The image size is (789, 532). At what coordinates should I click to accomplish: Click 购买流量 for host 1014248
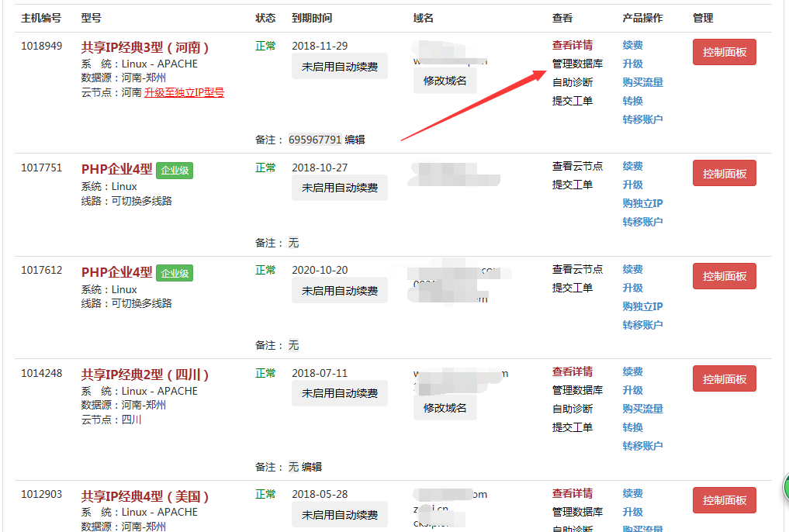pyautogui.click(x=642, y=409)
